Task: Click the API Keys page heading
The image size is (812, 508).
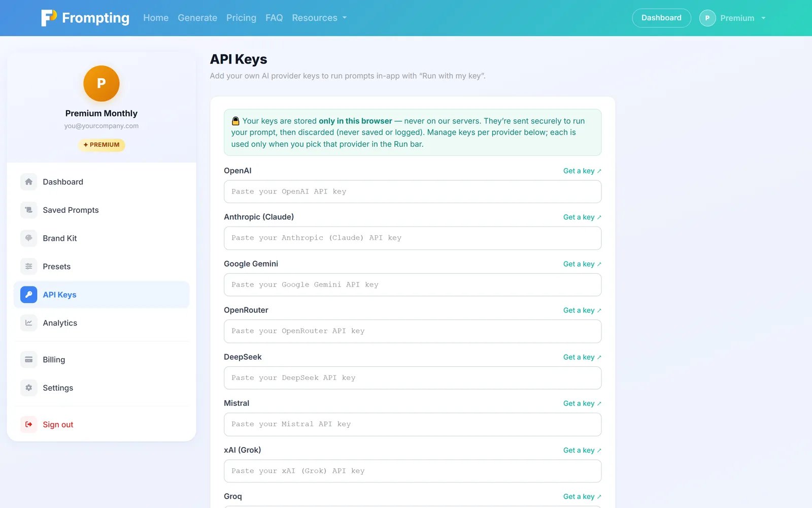Action: (x=239, y=59)
